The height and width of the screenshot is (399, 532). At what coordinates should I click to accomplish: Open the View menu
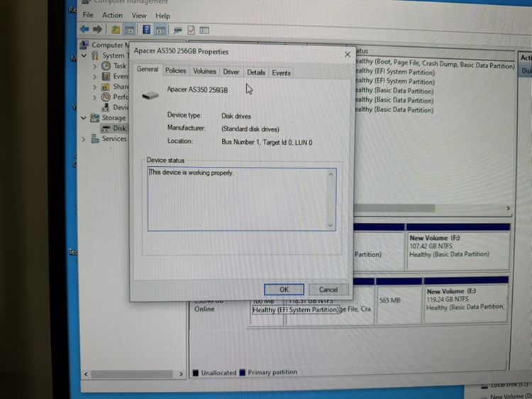click(x=139, y=16)
